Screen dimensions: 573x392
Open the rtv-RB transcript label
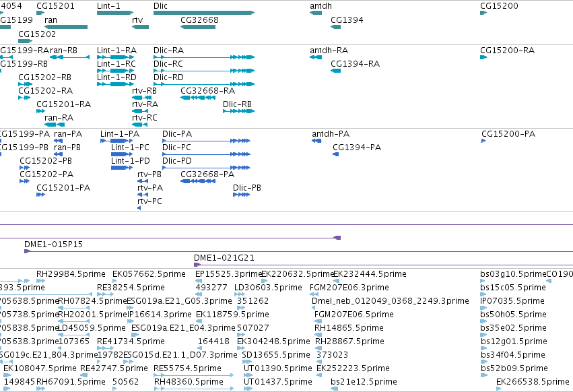click(x=144, y=91)
